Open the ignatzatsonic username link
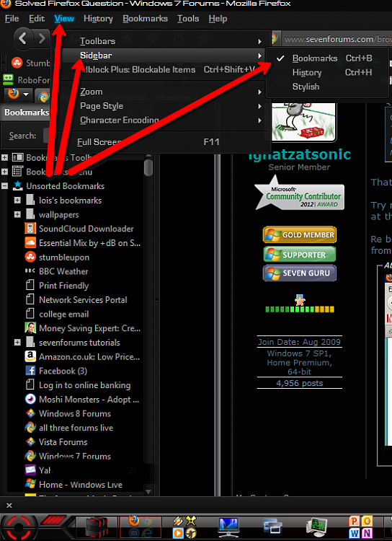Screen dimensions: 392x541 [299, 154]
